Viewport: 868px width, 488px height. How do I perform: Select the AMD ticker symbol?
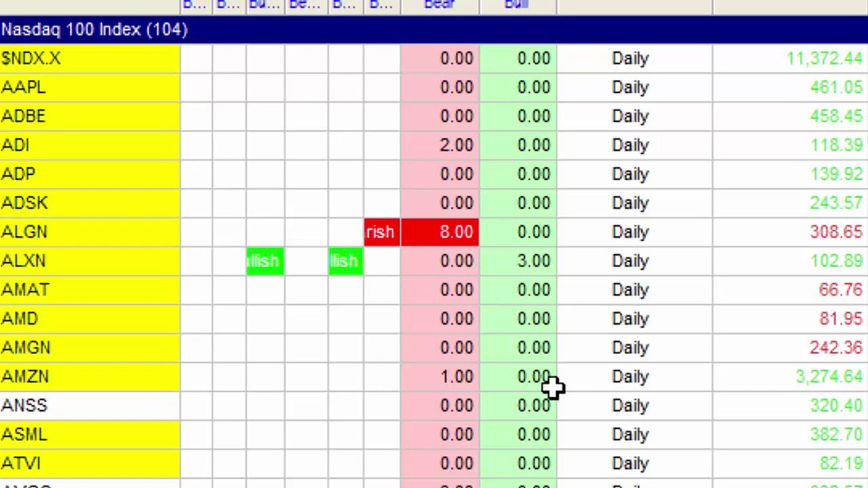20,319
